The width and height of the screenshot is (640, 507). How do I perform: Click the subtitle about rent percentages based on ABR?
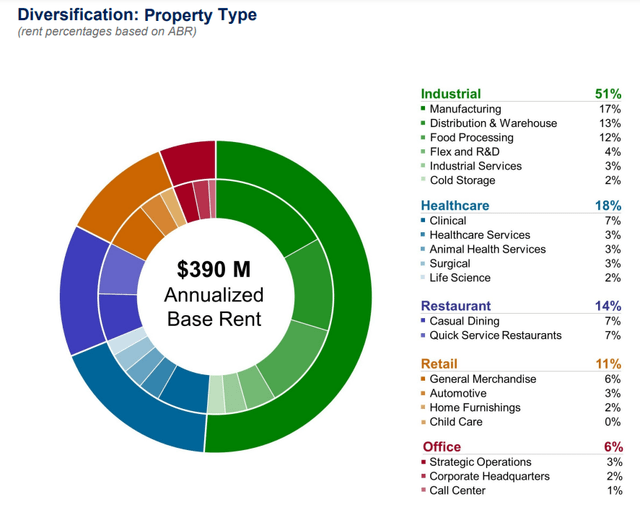click(x=107, y=31)
